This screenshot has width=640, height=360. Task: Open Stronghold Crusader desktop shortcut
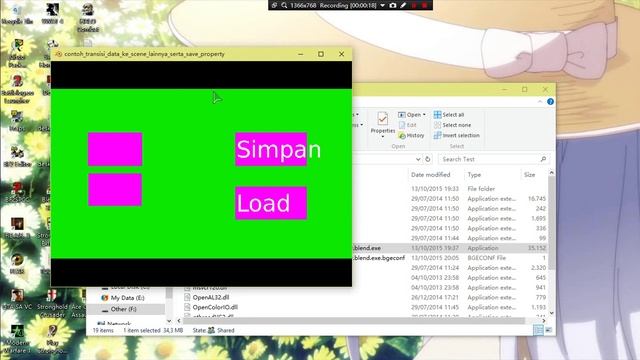[x=52, y=302]
